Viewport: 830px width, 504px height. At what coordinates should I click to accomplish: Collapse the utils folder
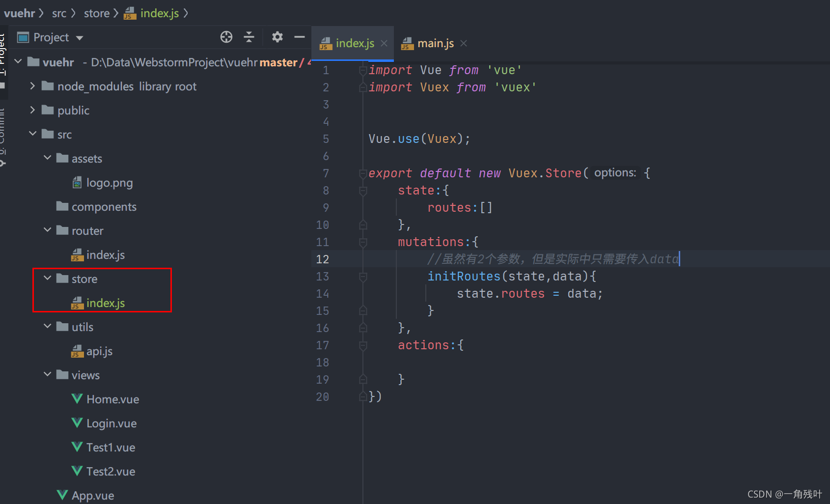tap(47, 326)
